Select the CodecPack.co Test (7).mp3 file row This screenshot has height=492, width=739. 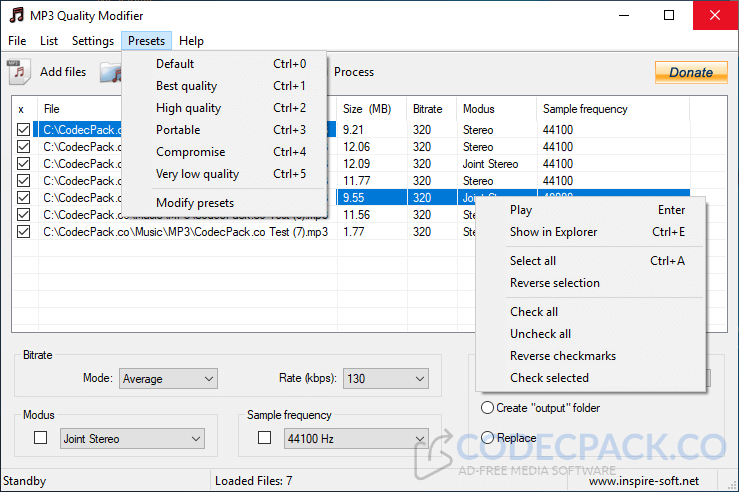[x=185, y=232]
